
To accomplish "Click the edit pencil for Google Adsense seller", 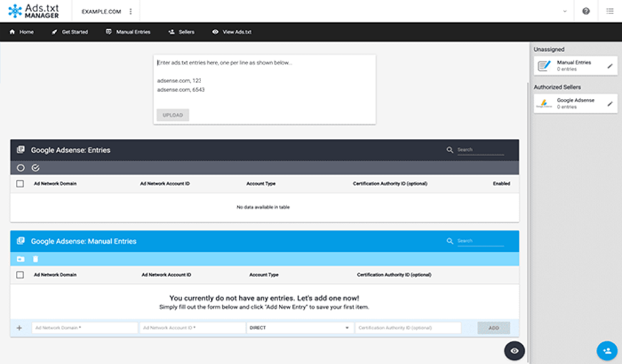I will tap(610, 104).
